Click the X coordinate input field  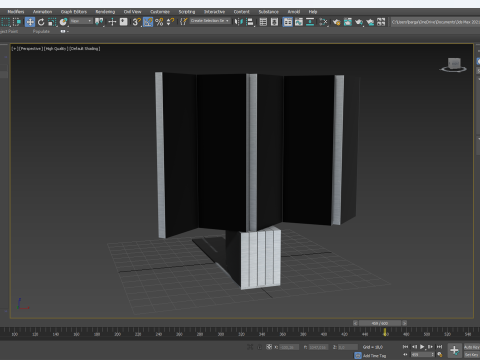coord(289,347)
